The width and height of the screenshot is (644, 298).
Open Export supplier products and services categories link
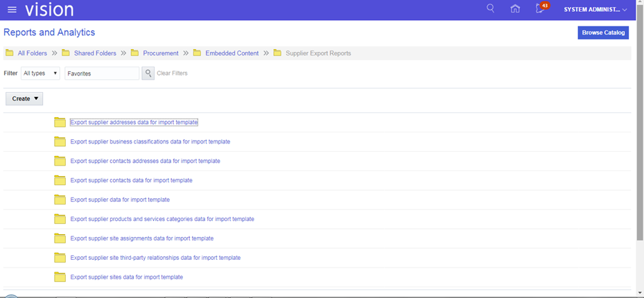coord(162,219)
